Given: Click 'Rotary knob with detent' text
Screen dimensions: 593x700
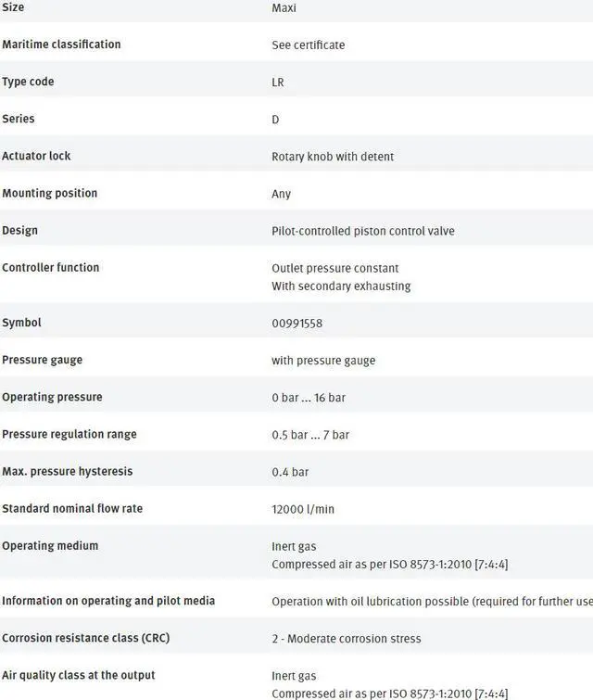Looking at the screenshot, I should [x=333, y=157].
